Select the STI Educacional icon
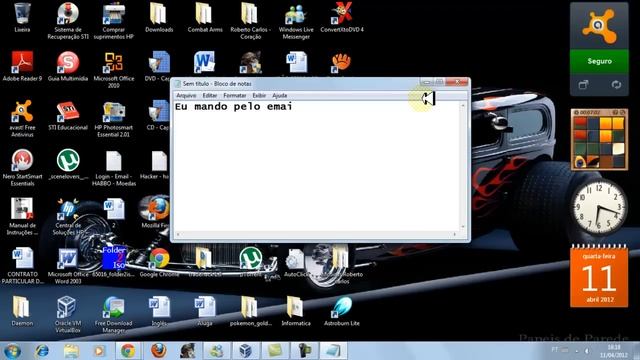The height and width of the screenshot is (360, 640). [68, 115]
